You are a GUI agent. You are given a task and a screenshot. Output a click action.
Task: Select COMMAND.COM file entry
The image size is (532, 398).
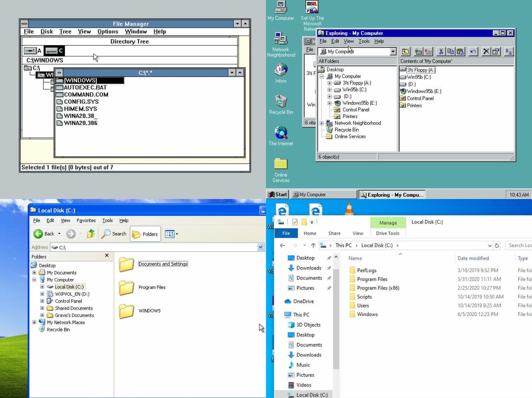(82, 94)
